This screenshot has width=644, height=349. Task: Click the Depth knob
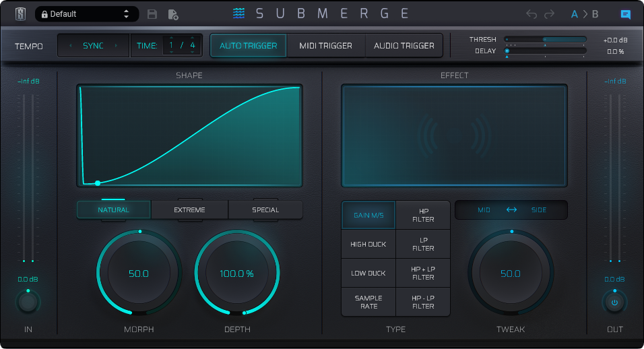point(237,273)
